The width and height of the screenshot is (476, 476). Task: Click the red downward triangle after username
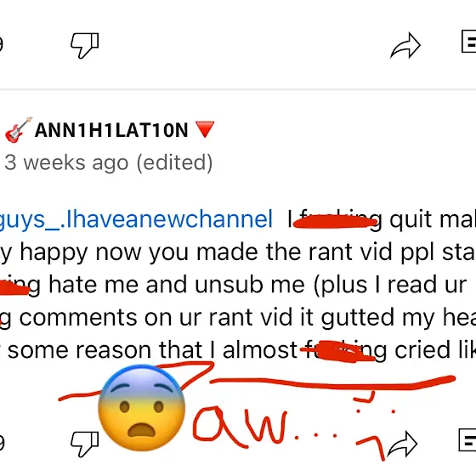coord(205,129)
